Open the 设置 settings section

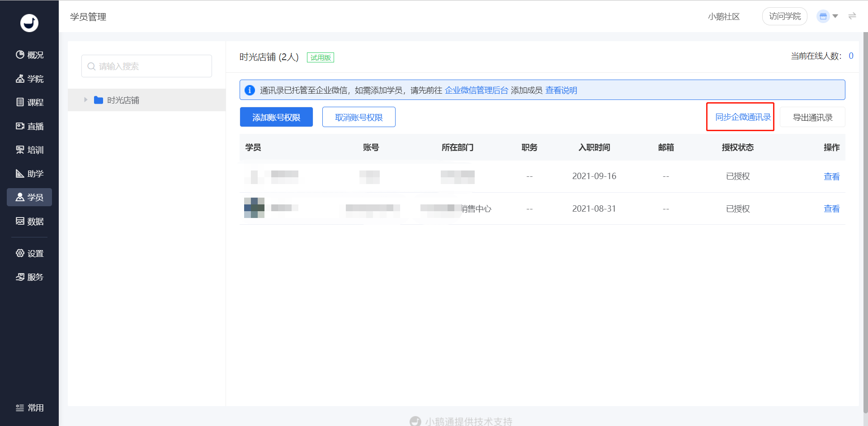tap(29, 253)
